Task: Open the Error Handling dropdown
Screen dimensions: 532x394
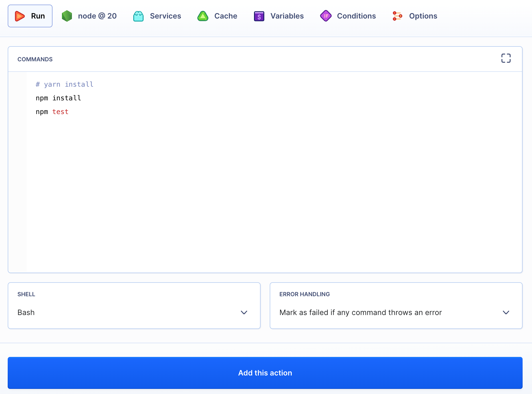Action: click(396, 306)
